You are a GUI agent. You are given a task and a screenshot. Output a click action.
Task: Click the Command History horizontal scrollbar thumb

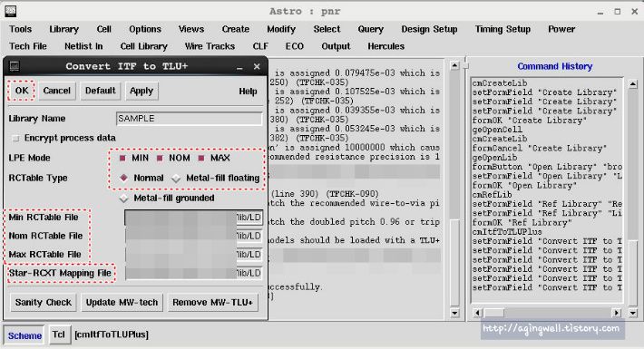[x=494, y=313]
